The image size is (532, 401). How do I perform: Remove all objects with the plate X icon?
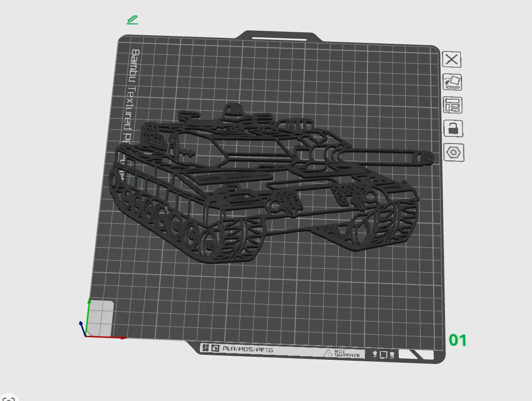451,59
